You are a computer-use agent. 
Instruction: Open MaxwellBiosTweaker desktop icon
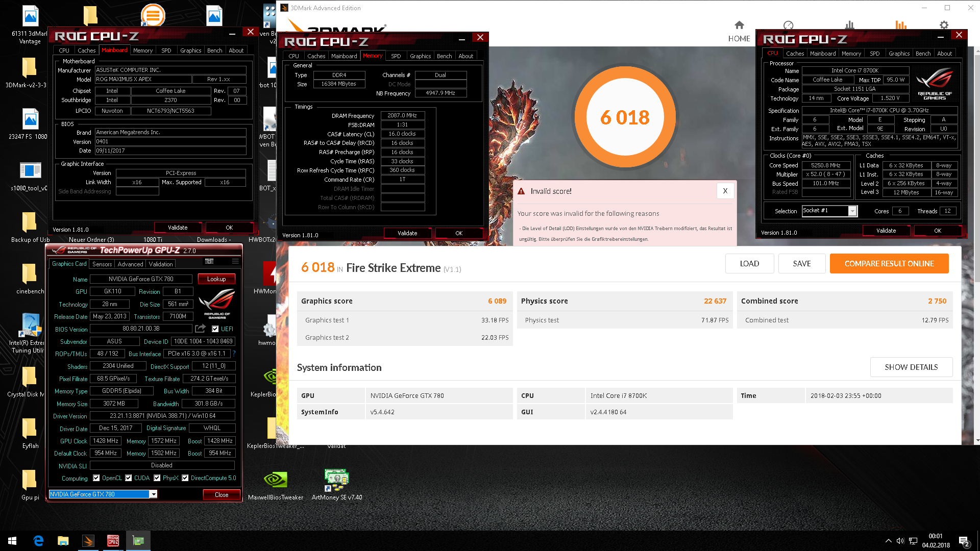276,485
